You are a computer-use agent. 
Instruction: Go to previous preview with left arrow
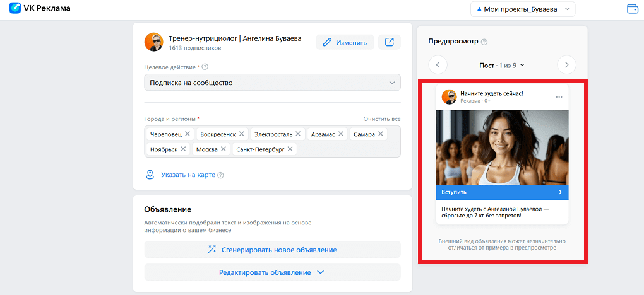(x=438, y=65)
